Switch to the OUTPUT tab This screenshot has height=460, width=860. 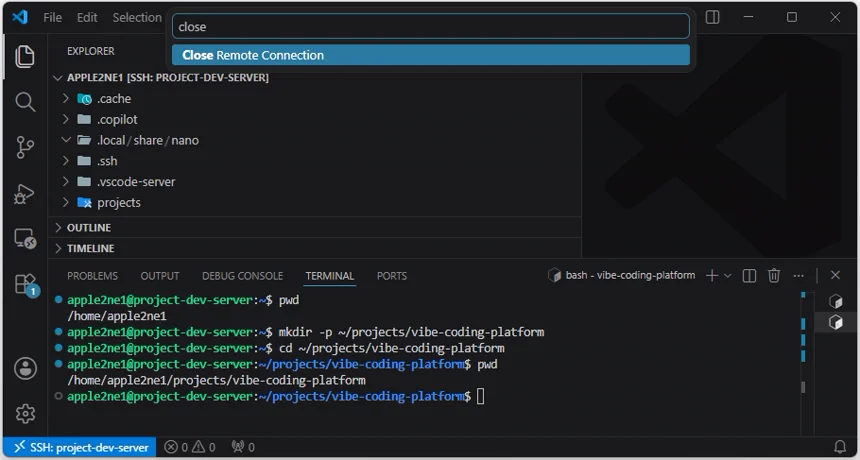click(x=160, y=276)
